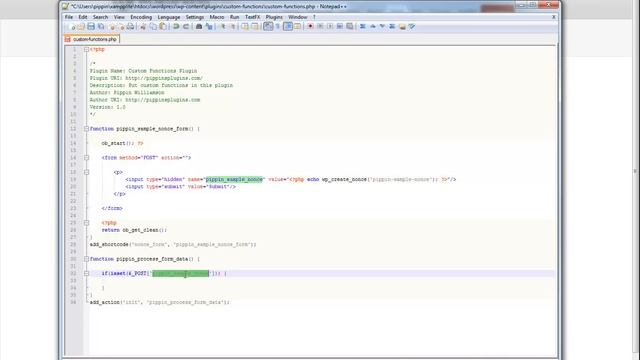Open the TextFX menu
This screenshot has width=640, height=360.
[252, 17]
